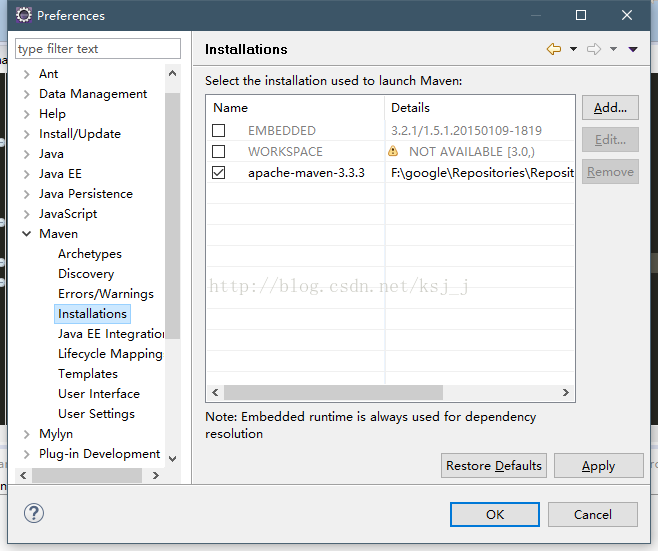
Task: Check the EMBEDDED installation checkbox
Action: click(x=218, y=131)
